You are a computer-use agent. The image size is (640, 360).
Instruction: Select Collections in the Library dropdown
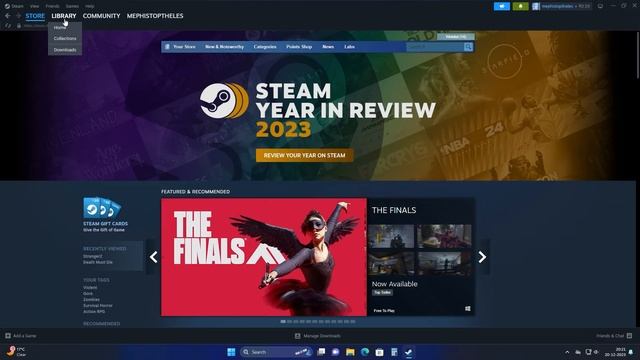click(x=65, y=38)
